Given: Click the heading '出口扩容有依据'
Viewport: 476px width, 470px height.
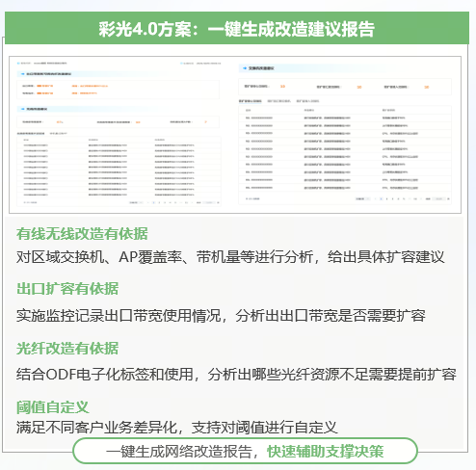Looking at the screenshot, I should coord(67,289).
